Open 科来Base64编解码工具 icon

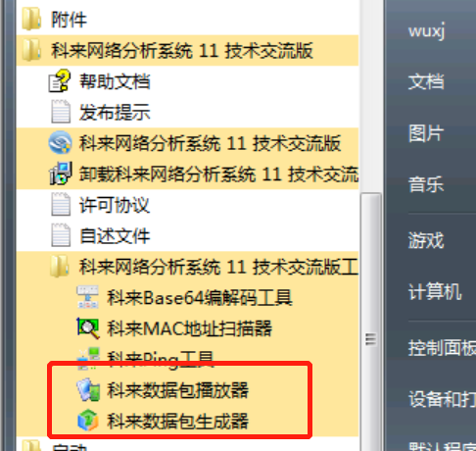pos(88,297)
